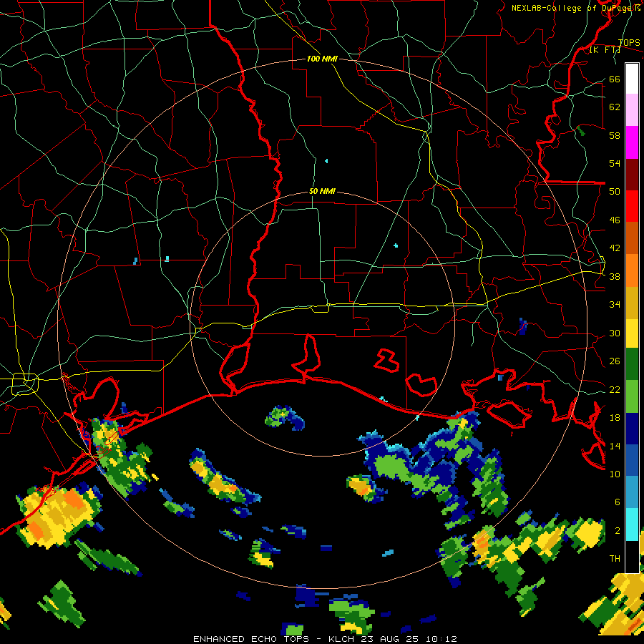Click the 46 value on the legend
The width and height of the screenshot is (644, 644).
click(x=615, y=220)
